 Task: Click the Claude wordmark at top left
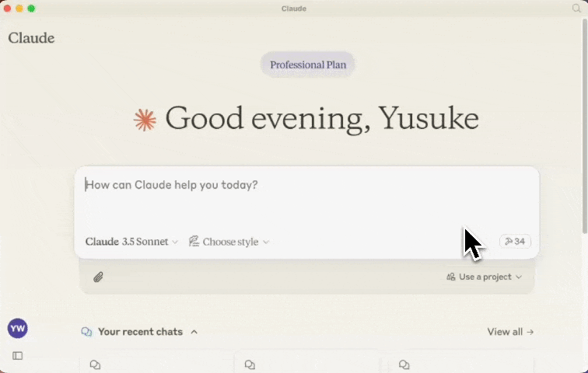(31, 38)
